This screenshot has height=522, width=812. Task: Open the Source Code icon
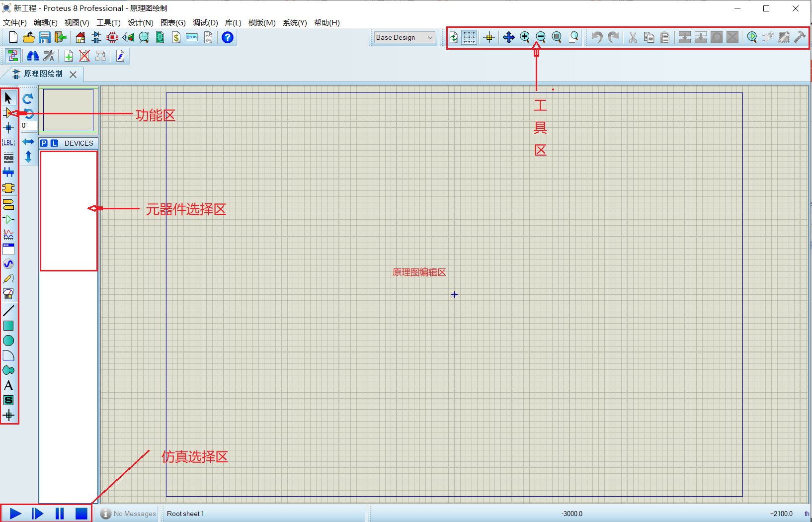(x=192, y=37)
